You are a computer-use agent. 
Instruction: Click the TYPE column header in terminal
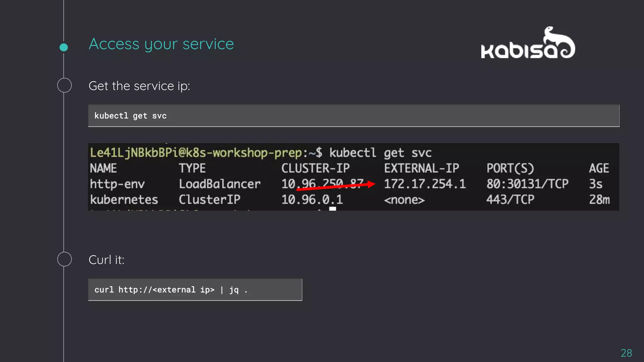(192, 168)
